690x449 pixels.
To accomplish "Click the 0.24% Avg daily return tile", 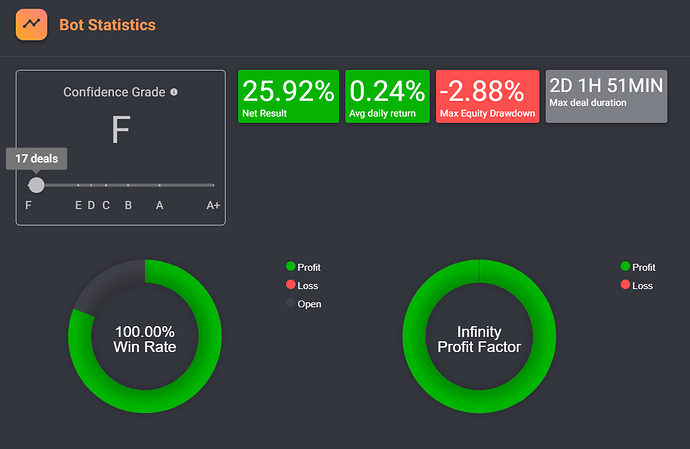I will click(x=387, y=96).
